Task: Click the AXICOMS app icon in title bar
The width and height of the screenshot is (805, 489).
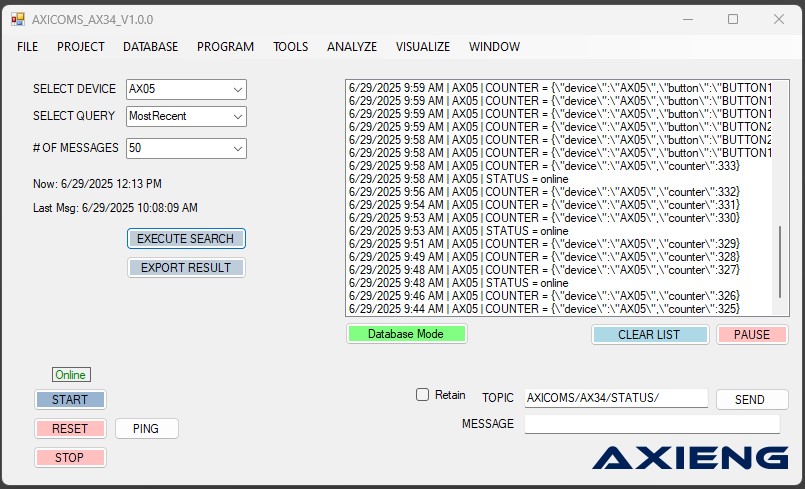Action: 18,20
